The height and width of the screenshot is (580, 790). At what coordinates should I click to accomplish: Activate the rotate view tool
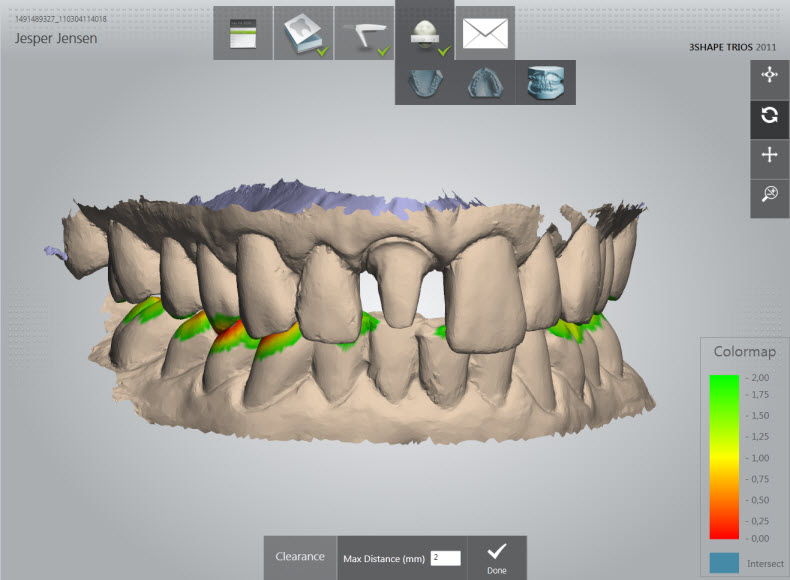pos(769,116)
